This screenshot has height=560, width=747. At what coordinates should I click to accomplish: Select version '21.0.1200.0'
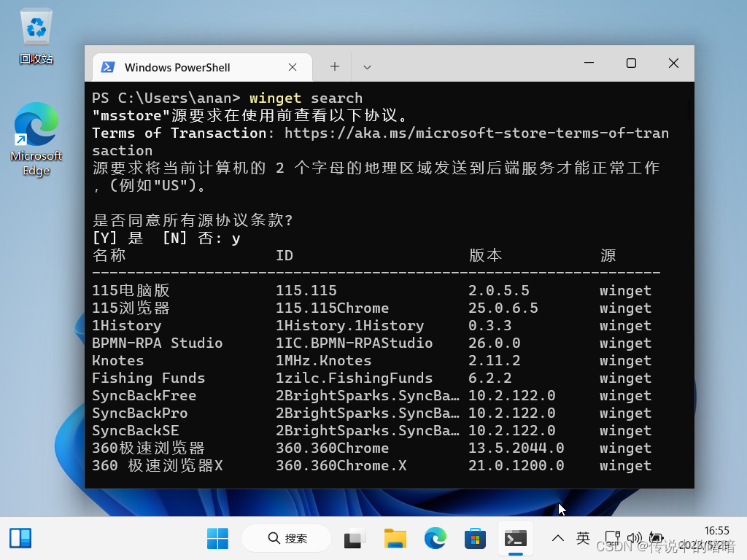[516, 466]
